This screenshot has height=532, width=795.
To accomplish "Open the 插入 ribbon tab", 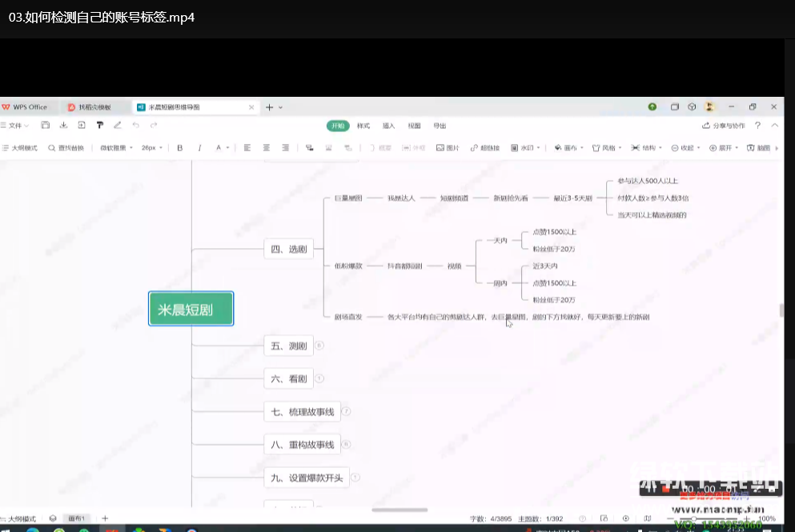I will 388,126.
